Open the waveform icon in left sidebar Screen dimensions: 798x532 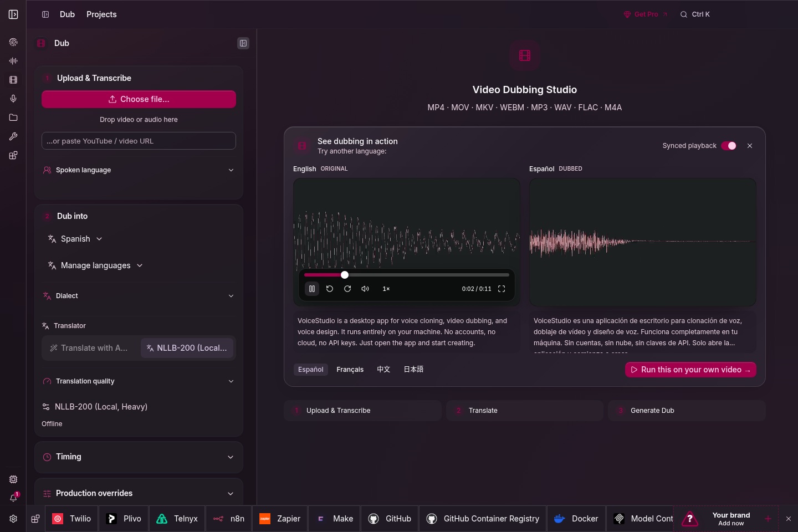[13, 61]
